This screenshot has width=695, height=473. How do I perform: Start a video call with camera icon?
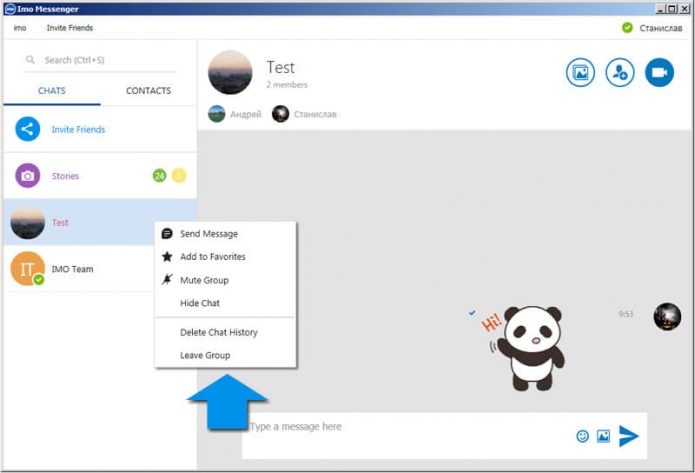coord(659,72)
